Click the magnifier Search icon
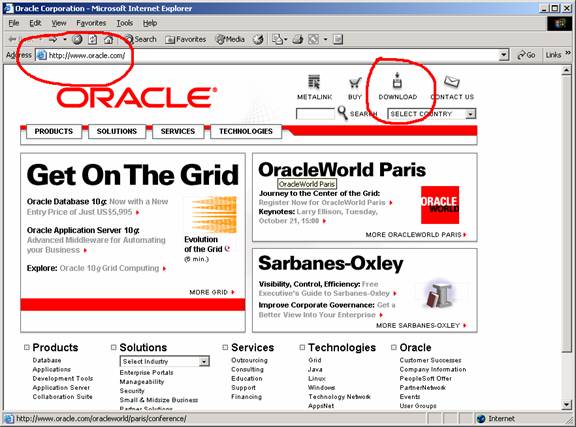The image size is (576, 427). (342, 112)
